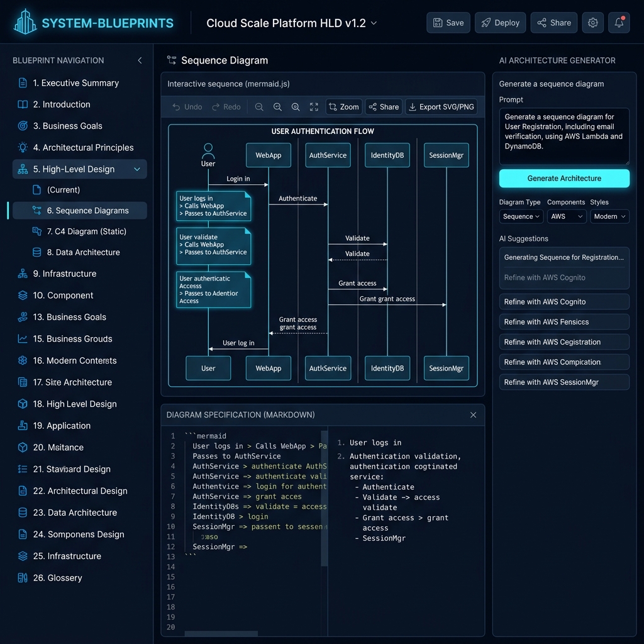Open 24. Somponens Design section
This screenshot has width=644, height=644.
(x=79, y=535)
